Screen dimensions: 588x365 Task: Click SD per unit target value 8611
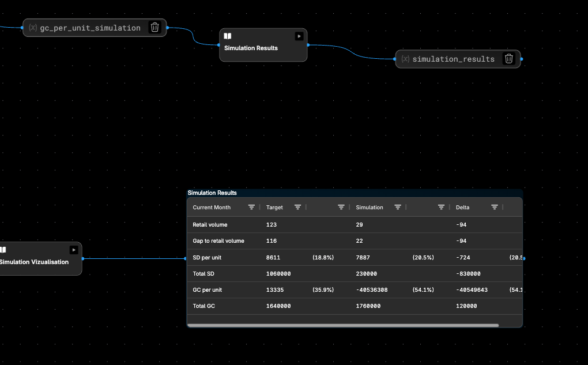point(273,258)
